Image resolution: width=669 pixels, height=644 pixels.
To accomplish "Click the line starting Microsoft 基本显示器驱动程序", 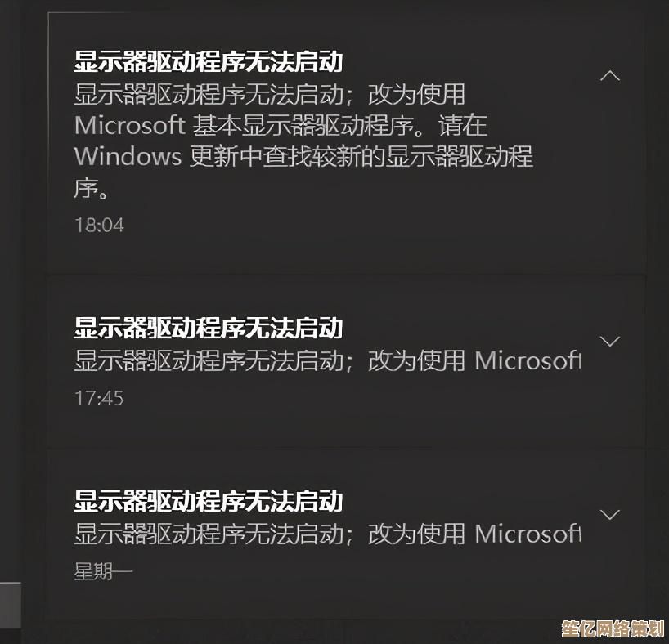I will tap(281, 125).
